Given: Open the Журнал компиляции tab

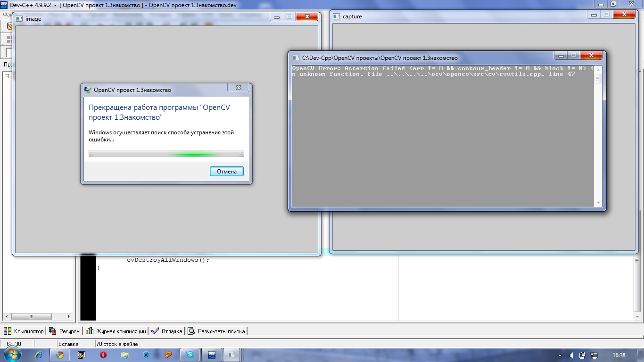Looking at the screenshot, I should 116,331.
